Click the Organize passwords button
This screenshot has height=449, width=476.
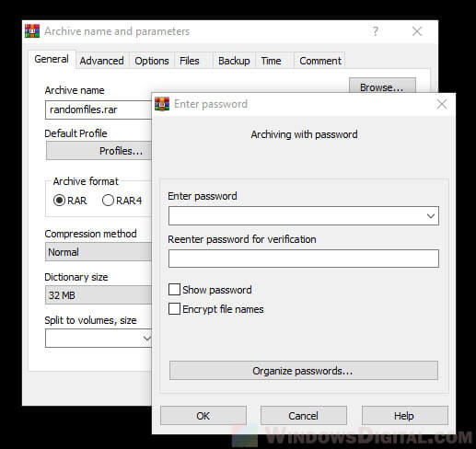[304, 371]
